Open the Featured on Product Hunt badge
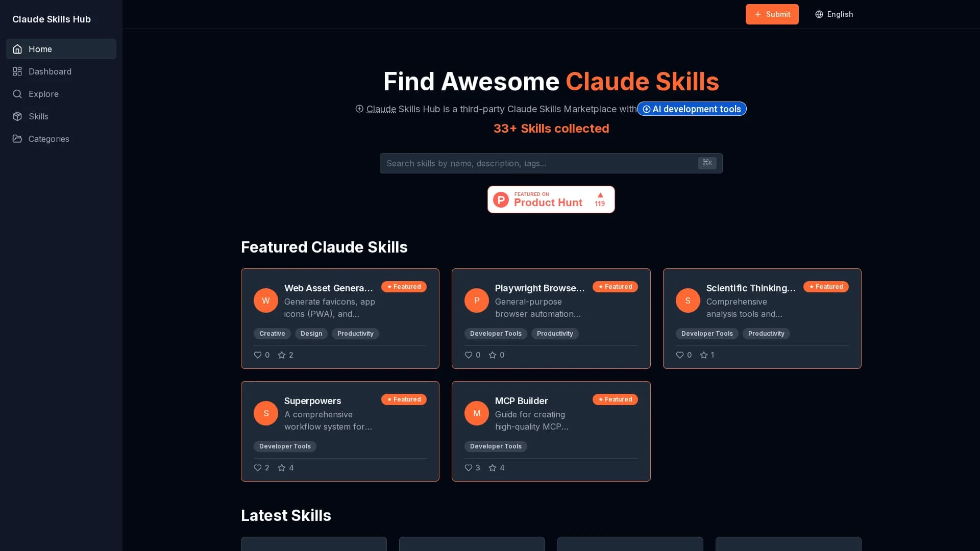 point(551,199)
